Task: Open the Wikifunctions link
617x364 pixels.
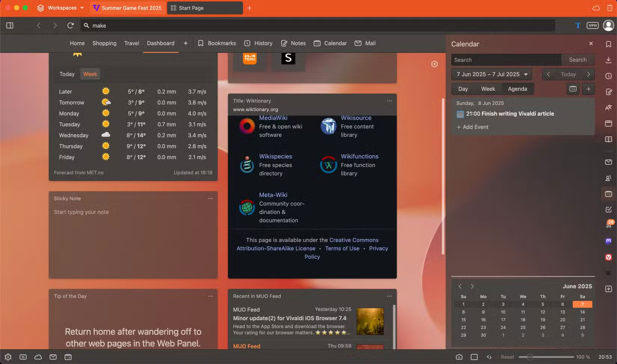Action: tap(359, 156)
